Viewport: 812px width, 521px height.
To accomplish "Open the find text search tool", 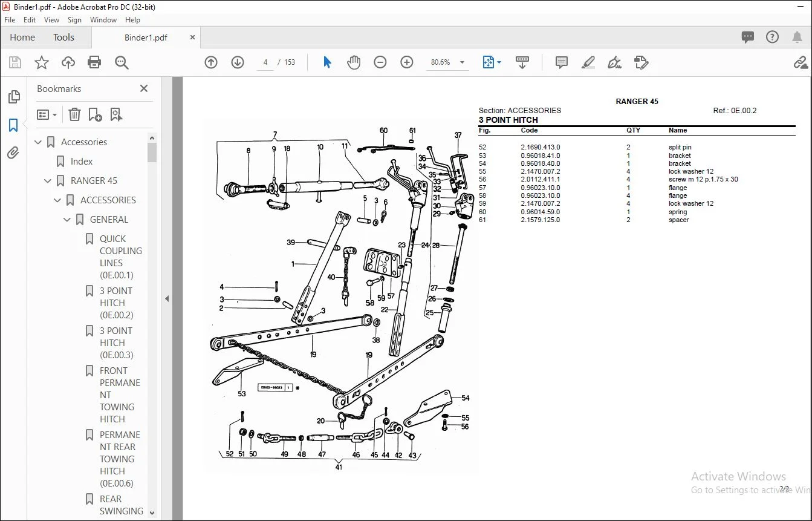I will [122, 62].
